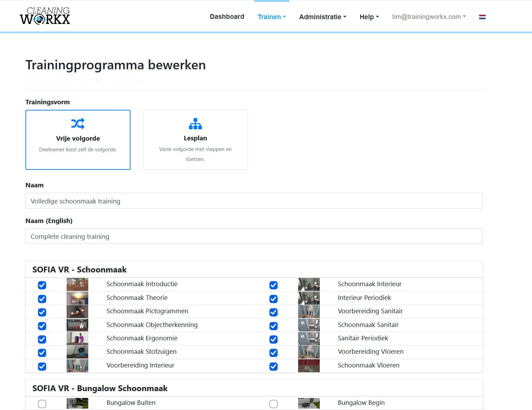The width and height of the screenshot is (532, 410).
Task: Click the Dutch flag language icon
Action: (482, 17)
